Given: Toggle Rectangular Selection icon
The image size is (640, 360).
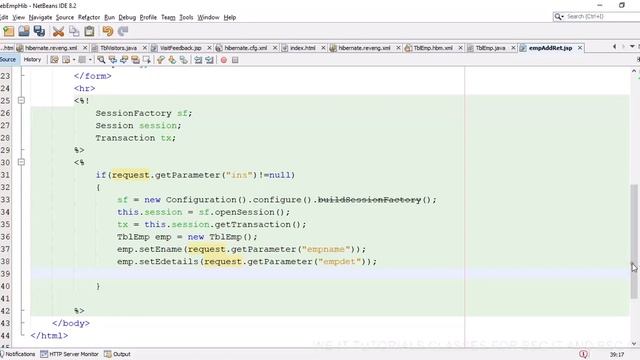Looking at the screenshot, I should pyautogui.click(x=147, y=60).
